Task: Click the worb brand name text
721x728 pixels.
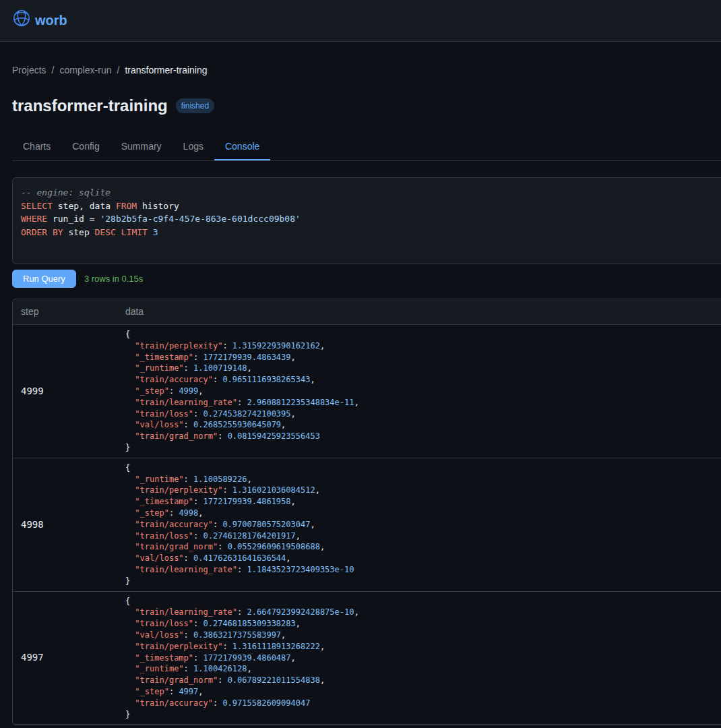Action: coord(51,20)
